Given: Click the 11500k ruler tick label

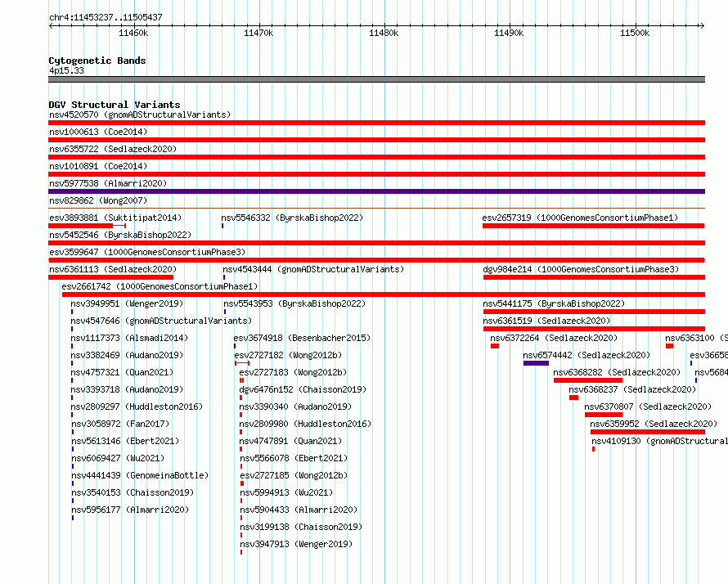Looking at the screenshot, I should click(635, 33).
